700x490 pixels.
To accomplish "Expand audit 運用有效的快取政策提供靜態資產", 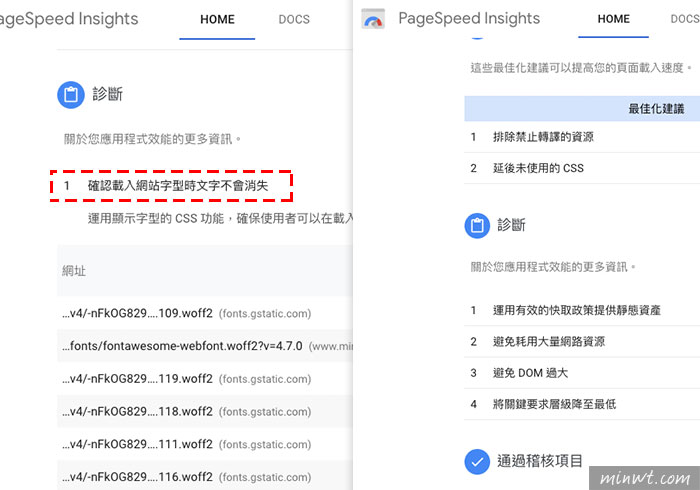I will click(x=582, y=310).
